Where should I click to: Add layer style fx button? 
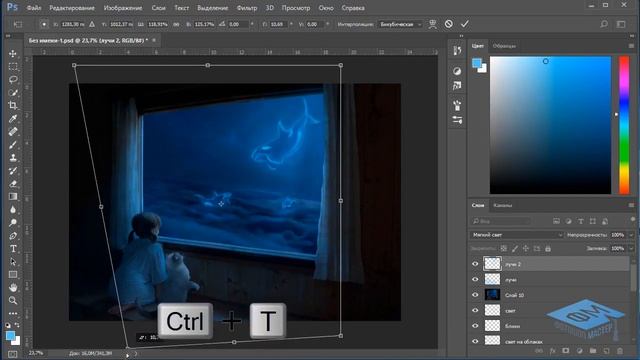click(x=552, y=351)
